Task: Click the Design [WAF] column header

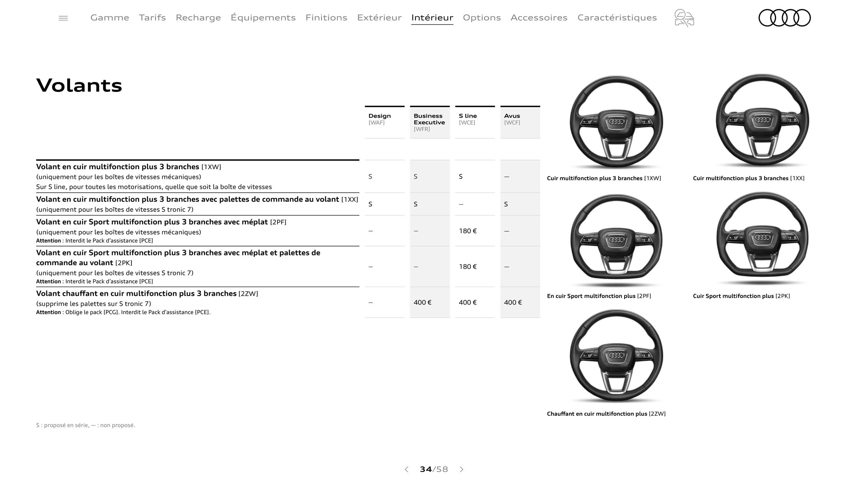Action: 385,122
